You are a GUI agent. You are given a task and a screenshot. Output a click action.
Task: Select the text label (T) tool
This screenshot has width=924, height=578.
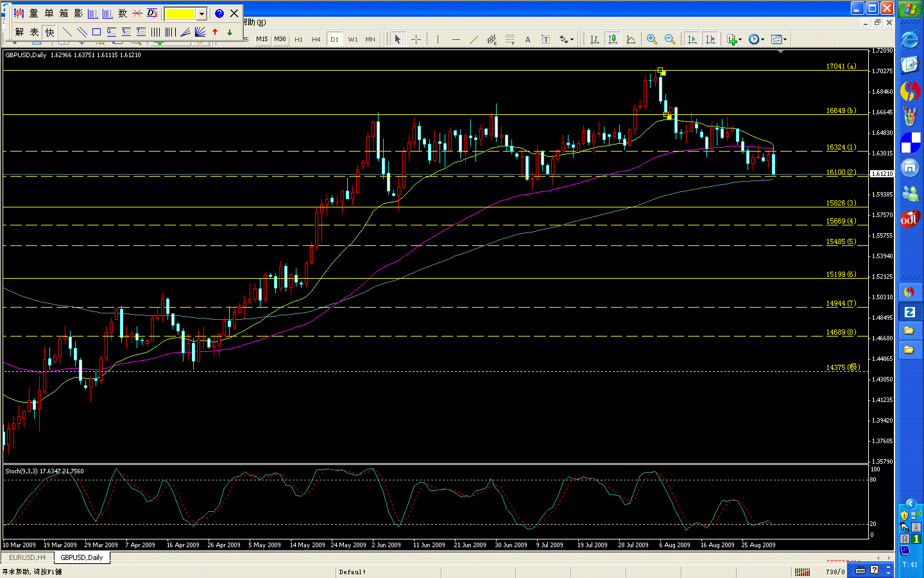pyautogui.click(x=545, y=39)
